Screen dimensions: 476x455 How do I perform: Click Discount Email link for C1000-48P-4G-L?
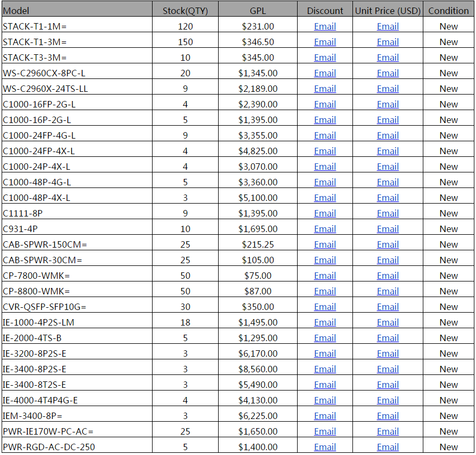pyautogui.click(x=325, y=182)
